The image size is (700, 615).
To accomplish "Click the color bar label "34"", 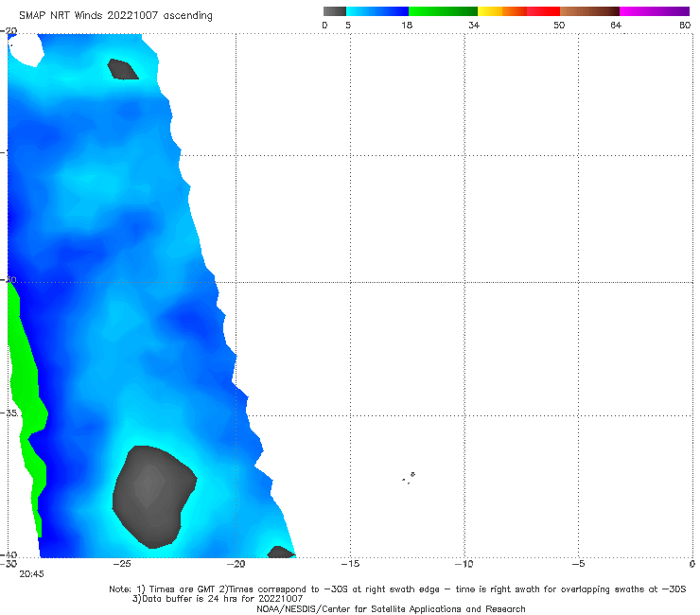I will point(474,25).
